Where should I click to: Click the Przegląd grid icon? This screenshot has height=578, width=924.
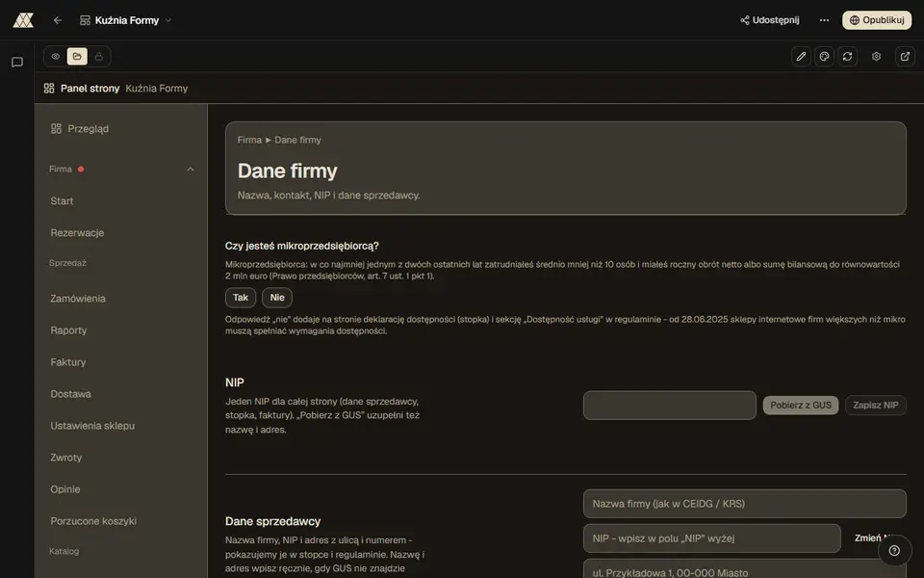point(56,128)
